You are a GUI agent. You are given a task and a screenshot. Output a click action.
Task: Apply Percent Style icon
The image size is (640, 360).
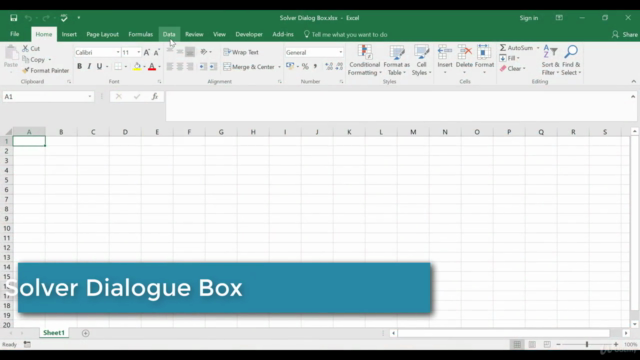305,67
